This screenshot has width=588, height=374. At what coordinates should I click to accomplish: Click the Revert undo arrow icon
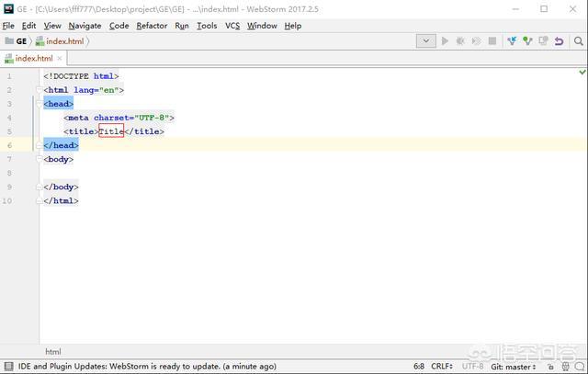pyautogui.click(x=558, y=41)
